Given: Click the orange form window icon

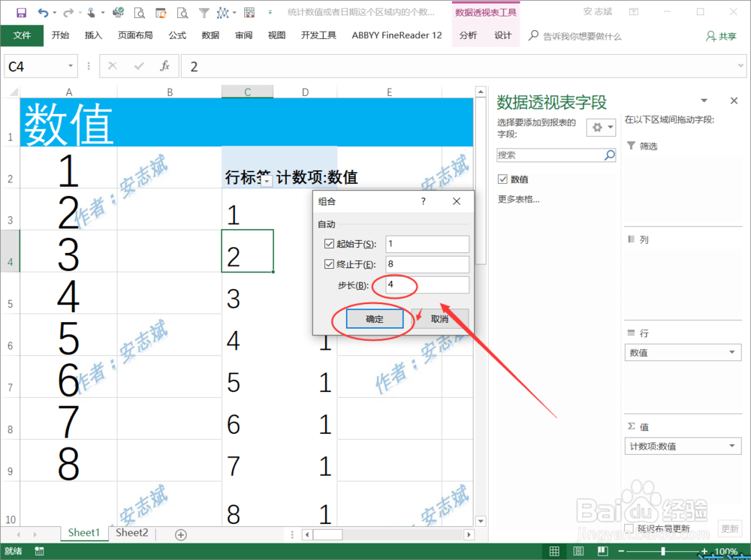Looking at the screenshot, I should tap(161, 13).
